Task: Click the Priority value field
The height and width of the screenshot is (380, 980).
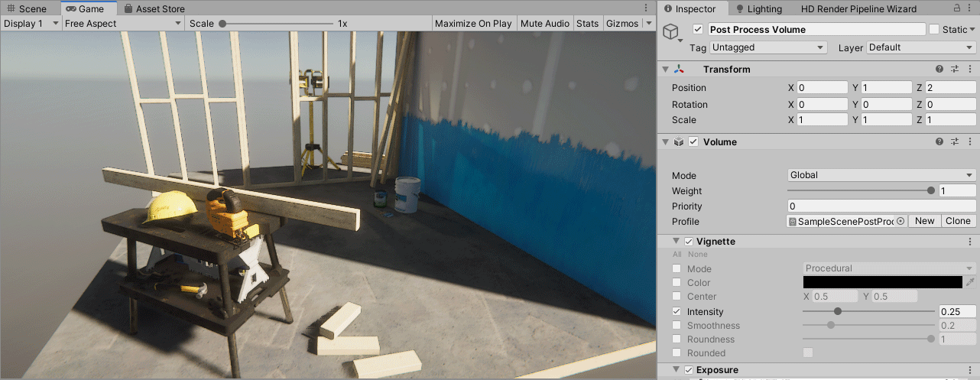Action: click(882, 206)
